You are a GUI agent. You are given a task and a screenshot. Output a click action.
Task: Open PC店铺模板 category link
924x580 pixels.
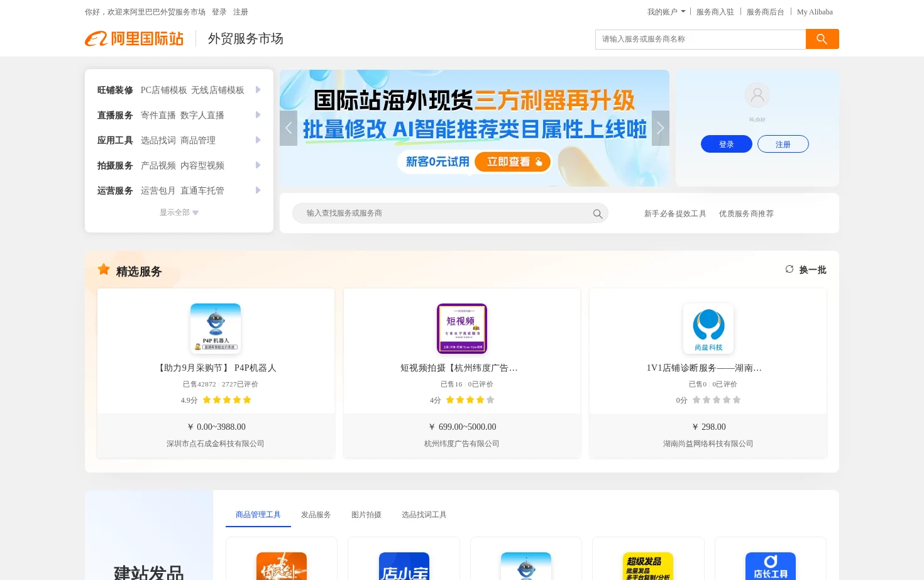pos(164,90)
